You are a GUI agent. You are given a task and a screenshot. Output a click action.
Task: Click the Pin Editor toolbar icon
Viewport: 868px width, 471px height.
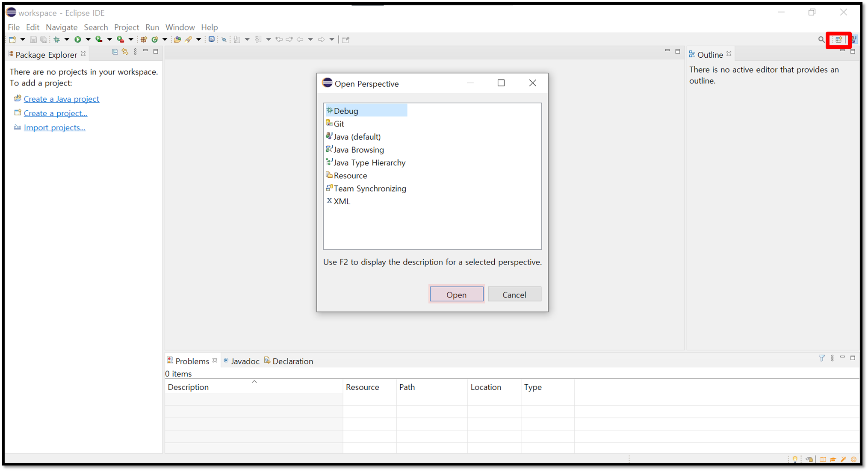pyautogui.click(x=345, y=39)
